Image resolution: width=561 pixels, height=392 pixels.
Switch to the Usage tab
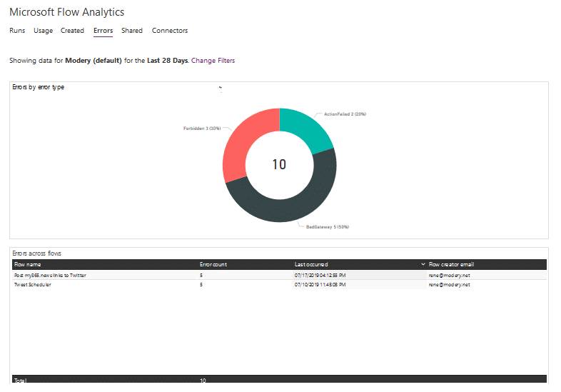coord(44,31)
